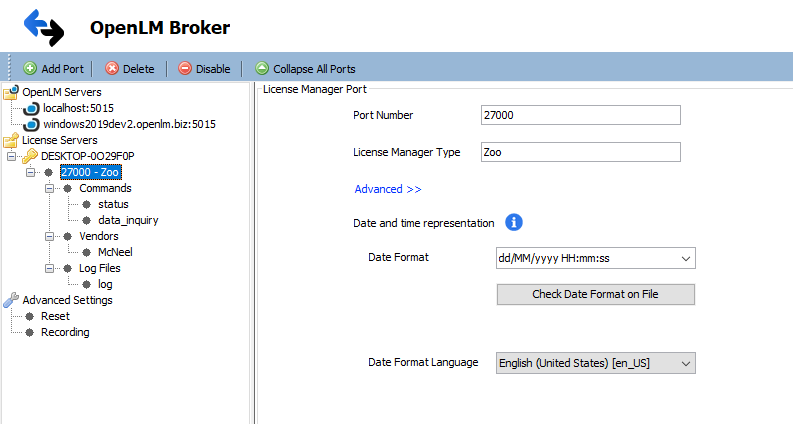Collapse the 27000 - Zoo port node
Viewport: 793px width, 424px height.
[x=31, y=172]
